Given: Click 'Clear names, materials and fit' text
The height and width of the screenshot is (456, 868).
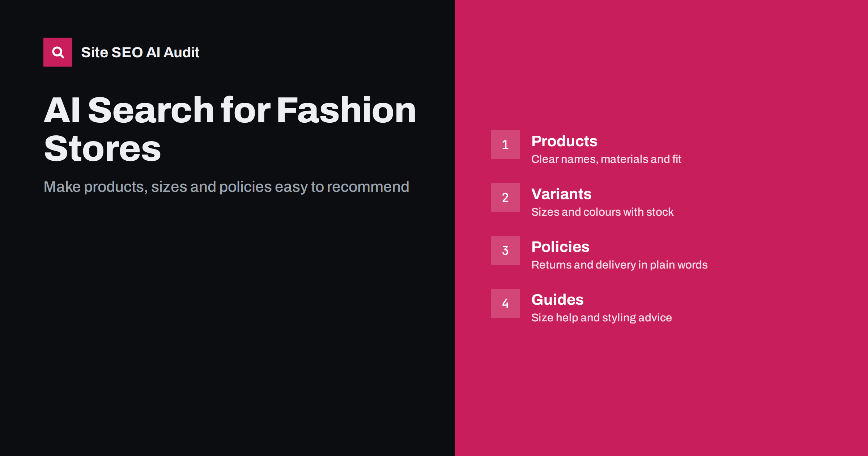Looking at the screenshot, I should (x=606, y=159).
